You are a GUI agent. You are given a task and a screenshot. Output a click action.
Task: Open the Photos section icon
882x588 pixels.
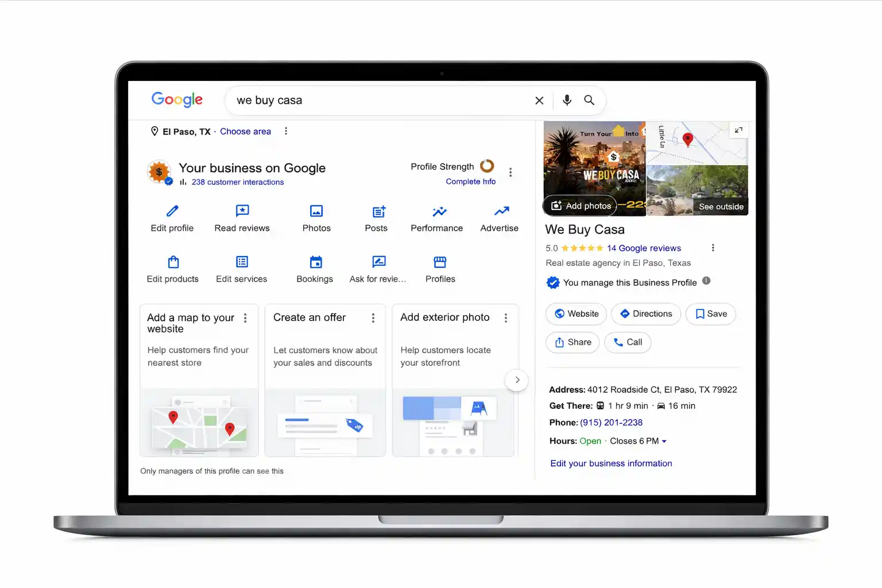(x=316, y=211)
